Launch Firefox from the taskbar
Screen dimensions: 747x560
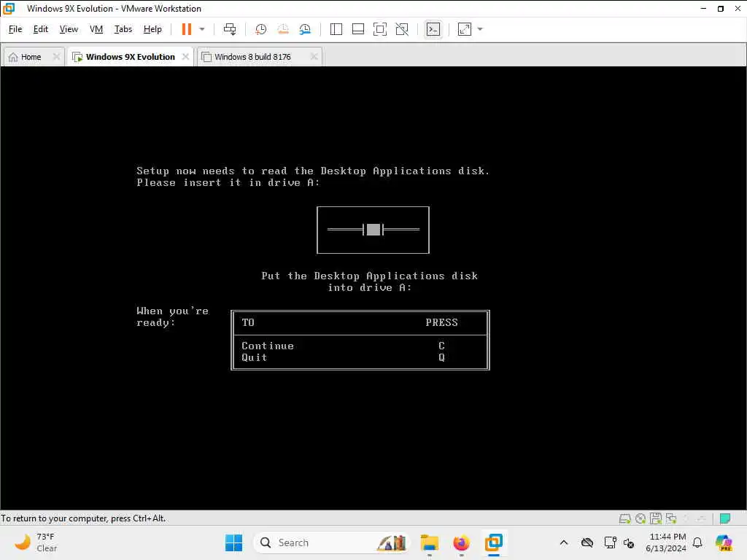click(x=461, y=542)
